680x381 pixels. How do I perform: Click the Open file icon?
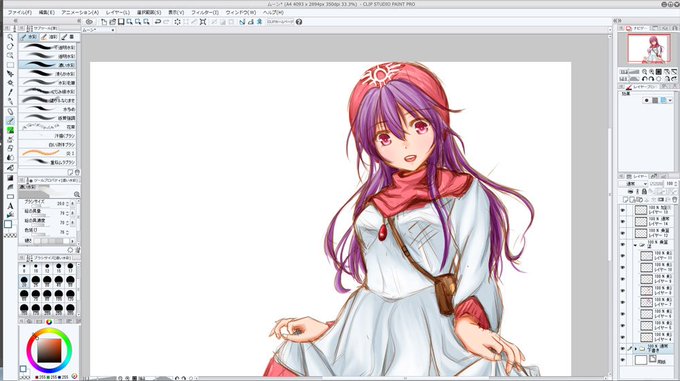point(113,22)
